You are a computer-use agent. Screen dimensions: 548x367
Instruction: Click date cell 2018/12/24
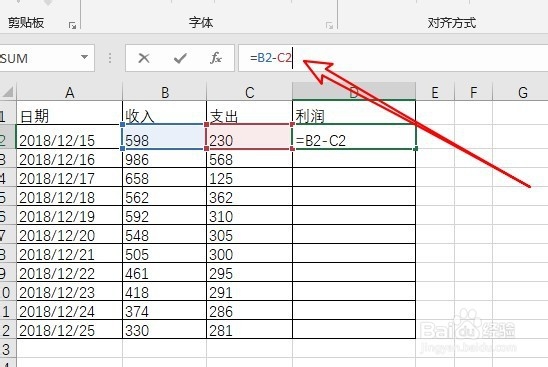coord(70,310)
